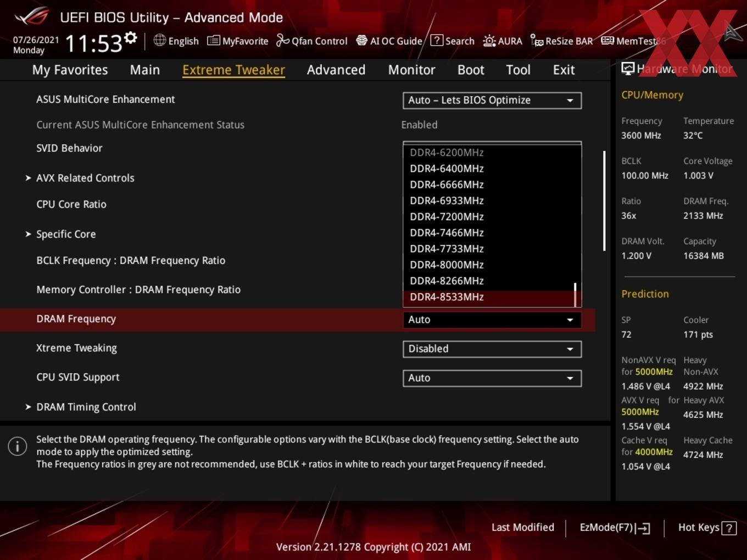Click the ROG logo
The image size is (747, 560).
point(31,16)
